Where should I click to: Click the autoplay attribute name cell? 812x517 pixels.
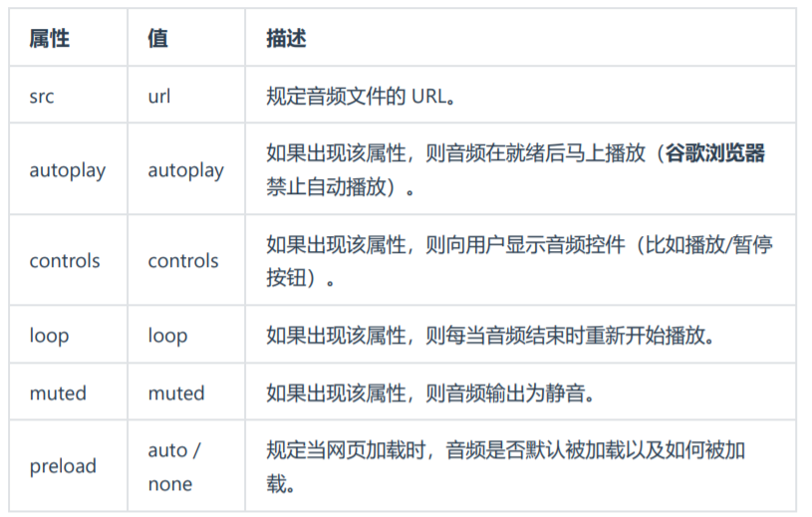tap(67, 170)
